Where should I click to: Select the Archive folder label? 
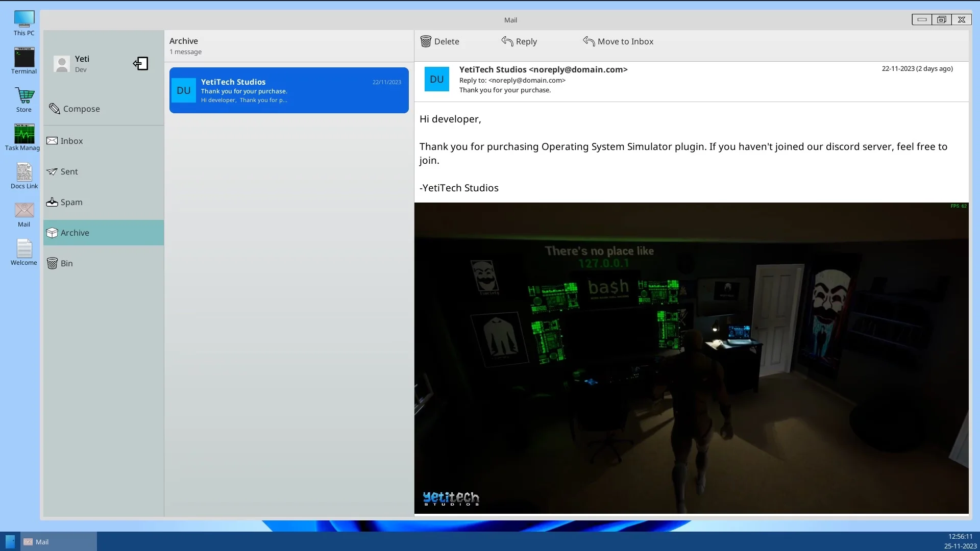pyautogui.click(x=75, y=233)
